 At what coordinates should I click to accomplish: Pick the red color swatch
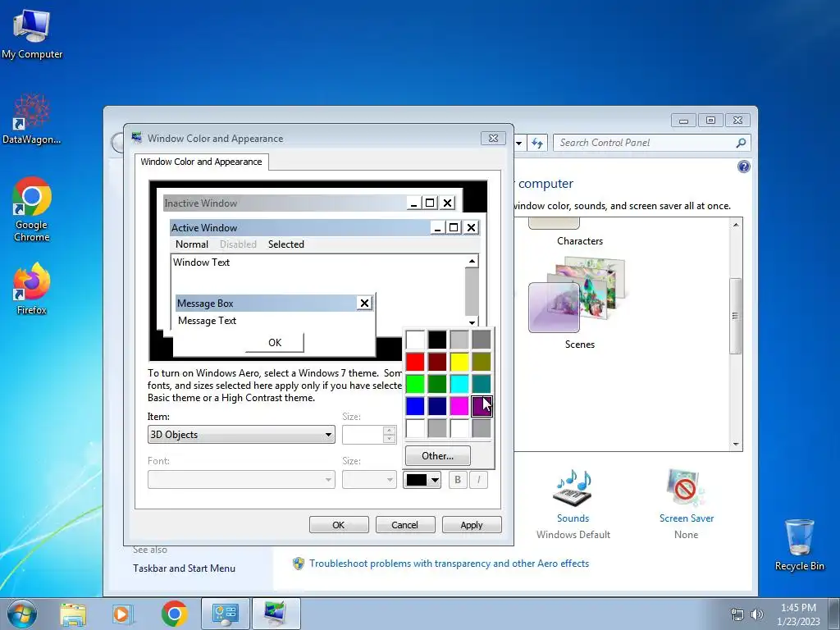click(415, 362)
